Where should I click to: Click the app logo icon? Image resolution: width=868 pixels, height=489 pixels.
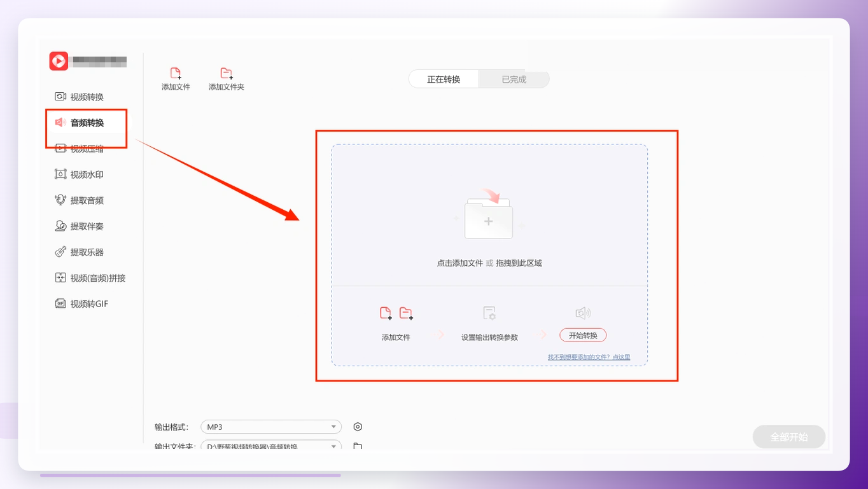pyautogui.click(x=59, y=61)
